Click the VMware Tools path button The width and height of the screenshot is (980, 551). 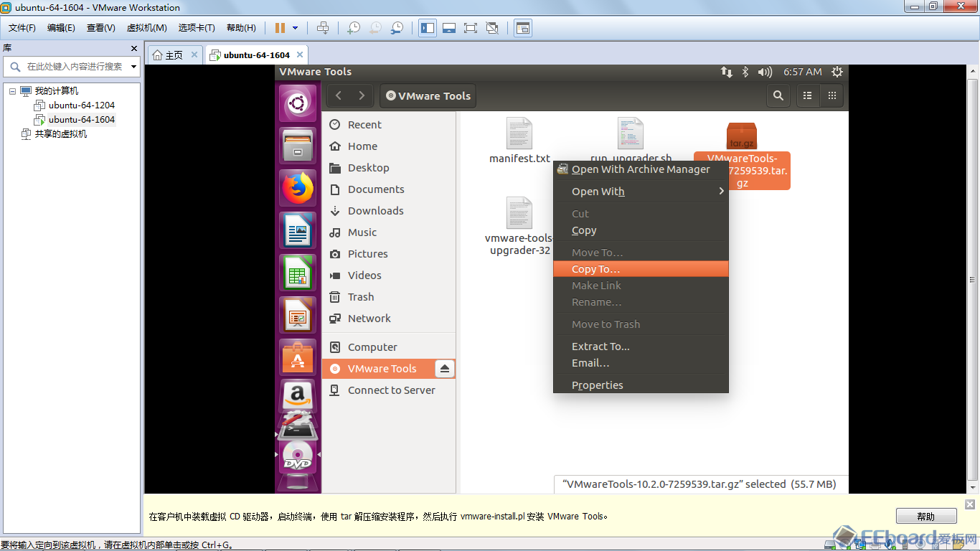(428, 95)
